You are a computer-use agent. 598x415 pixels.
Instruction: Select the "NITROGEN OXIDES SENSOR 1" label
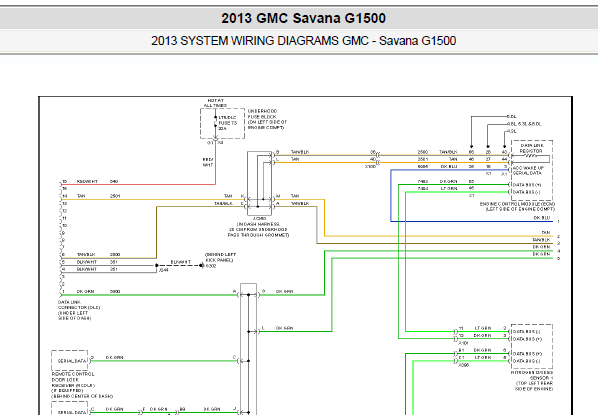[532, 375]
